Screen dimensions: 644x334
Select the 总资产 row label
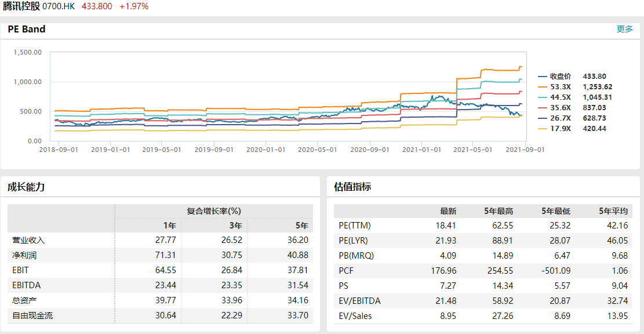[x=24, y=301]
